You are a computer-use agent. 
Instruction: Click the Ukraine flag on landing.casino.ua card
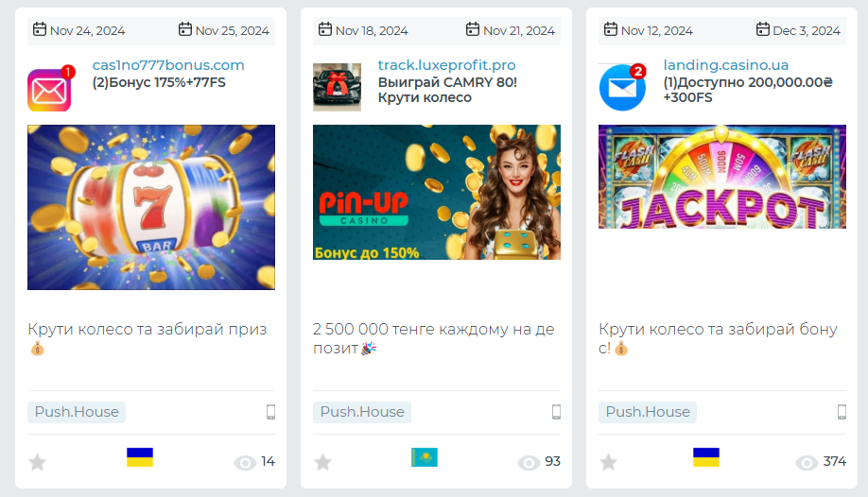point(706,457)
